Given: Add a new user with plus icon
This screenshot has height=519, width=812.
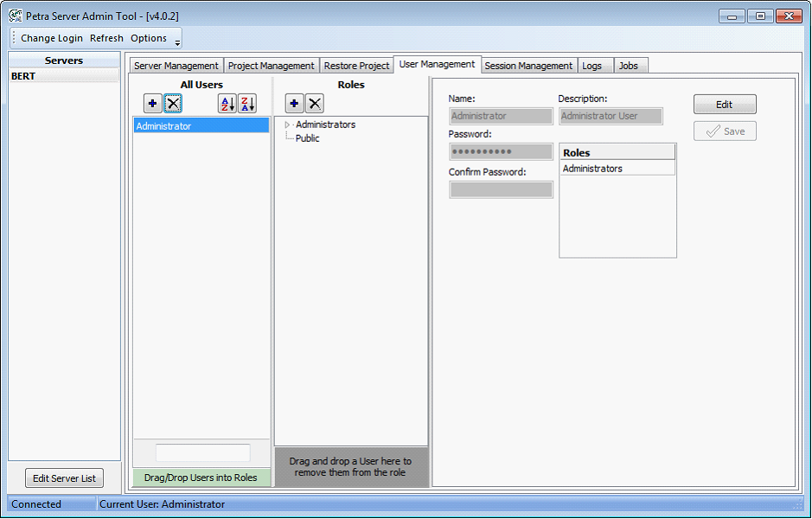Looking at the screenshot, I should tap(153, 104).
